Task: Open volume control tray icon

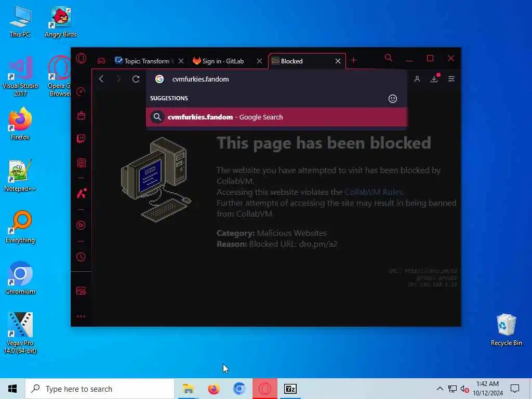Action: pos(465,389)
